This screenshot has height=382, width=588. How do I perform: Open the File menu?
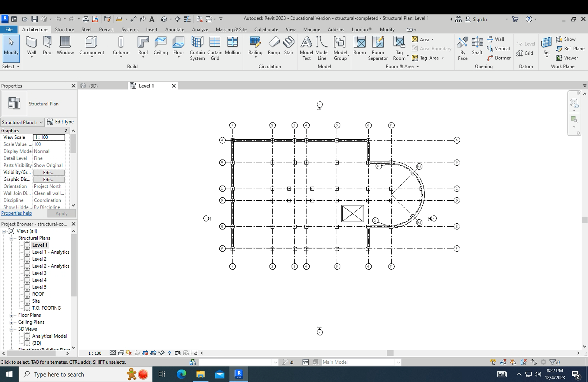click(x=9, y=29)
